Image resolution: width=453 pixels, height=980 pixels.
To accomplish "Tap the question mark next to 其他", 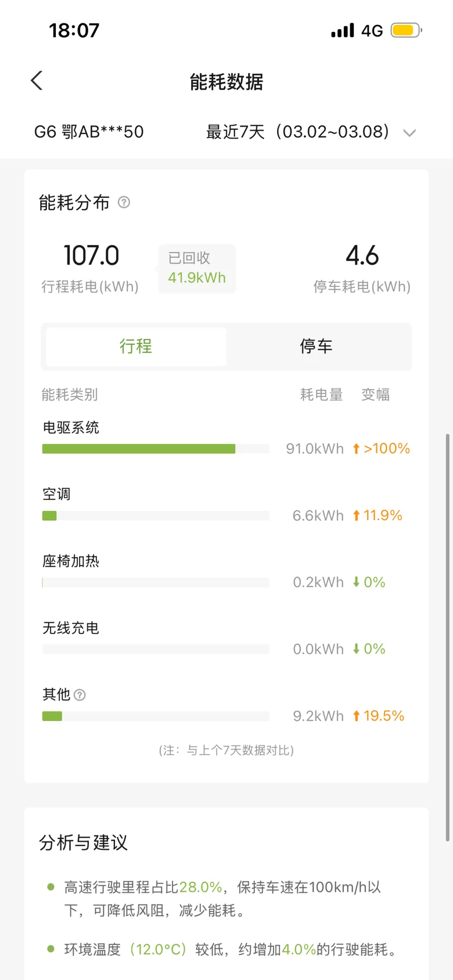I will (x=80, y=695).
